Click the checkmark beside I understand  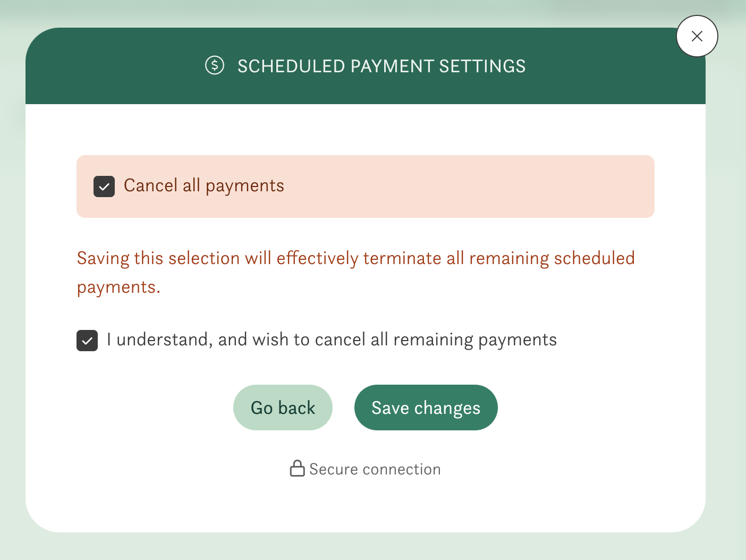tap(87, 341)
